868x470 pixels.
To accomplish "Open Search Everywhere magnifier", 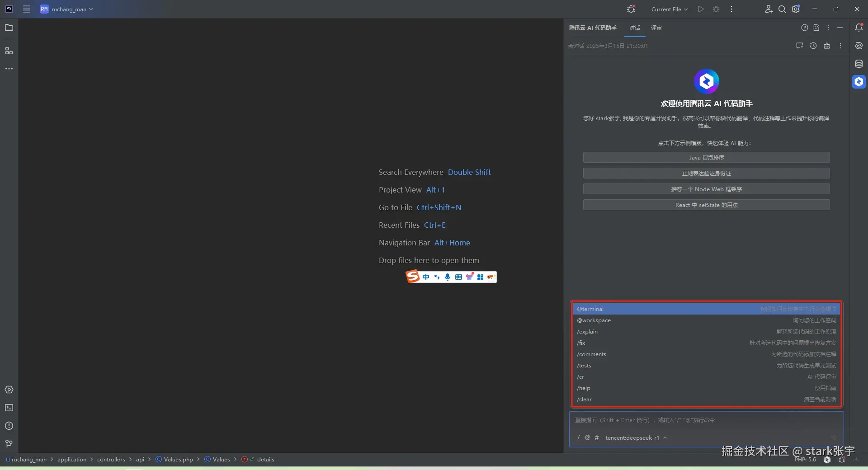I will (x=782, y=9).
